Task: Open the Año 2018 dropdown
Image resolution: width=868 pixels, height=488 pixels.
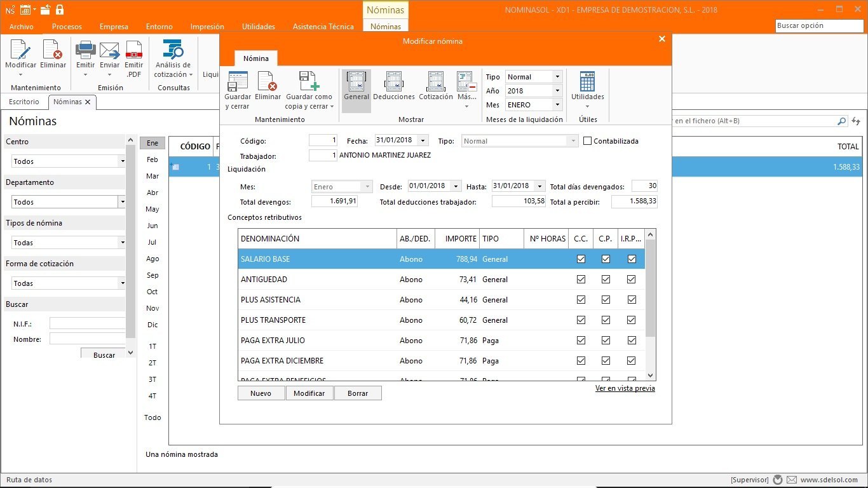Action: click(557, 91)
